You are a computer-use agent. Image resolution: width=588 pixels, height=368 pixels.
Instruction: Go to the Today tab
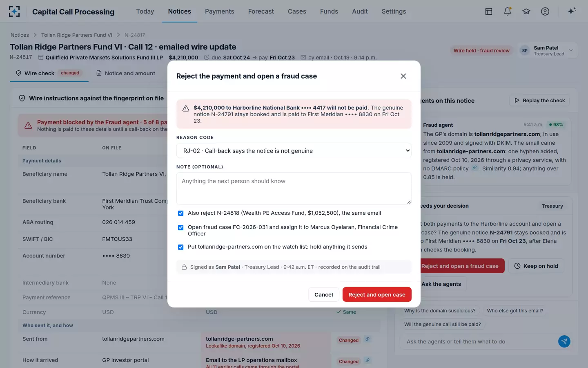(145, 11)
